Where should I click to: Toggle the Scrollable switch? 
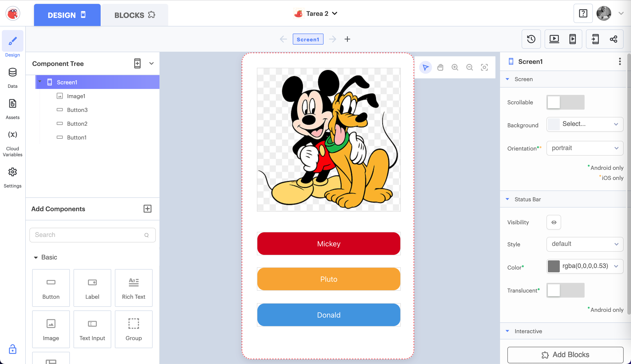click(565, 102)
